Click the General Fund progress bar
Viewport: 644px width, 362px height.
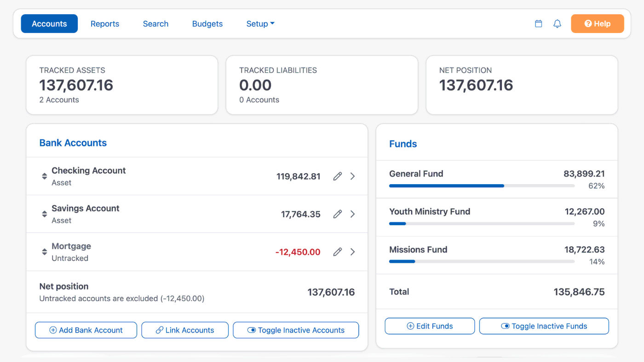[482, 186]
